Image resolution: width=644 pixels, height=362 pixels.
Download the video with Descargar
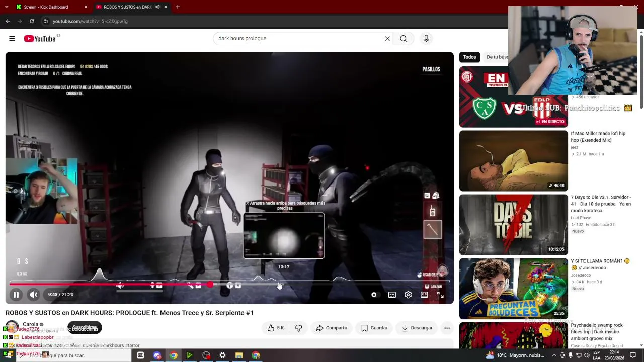tap(417, 328)
